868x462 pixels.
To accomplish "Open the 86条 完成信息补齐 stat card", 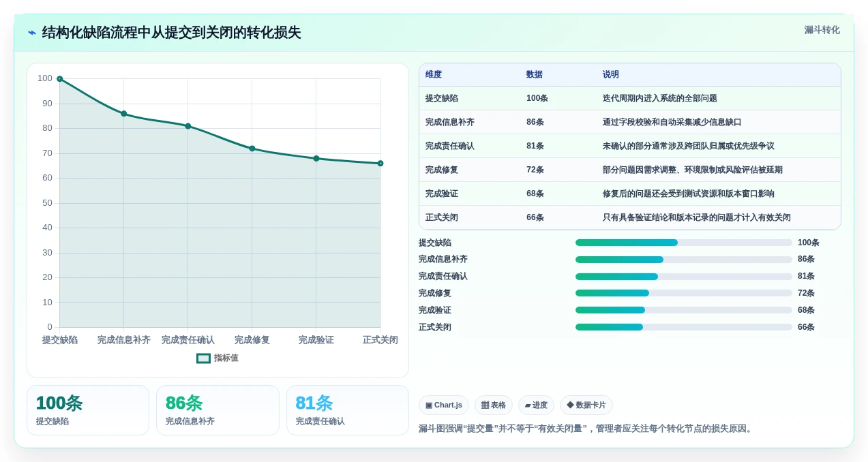I will [x=218, y=410].
